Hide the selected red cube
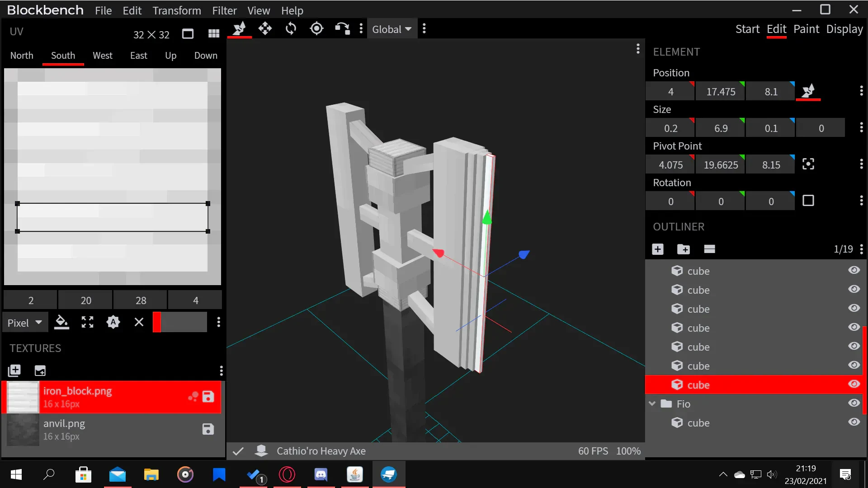This screenshot has width=868, height=488. (x=854, y=384)
